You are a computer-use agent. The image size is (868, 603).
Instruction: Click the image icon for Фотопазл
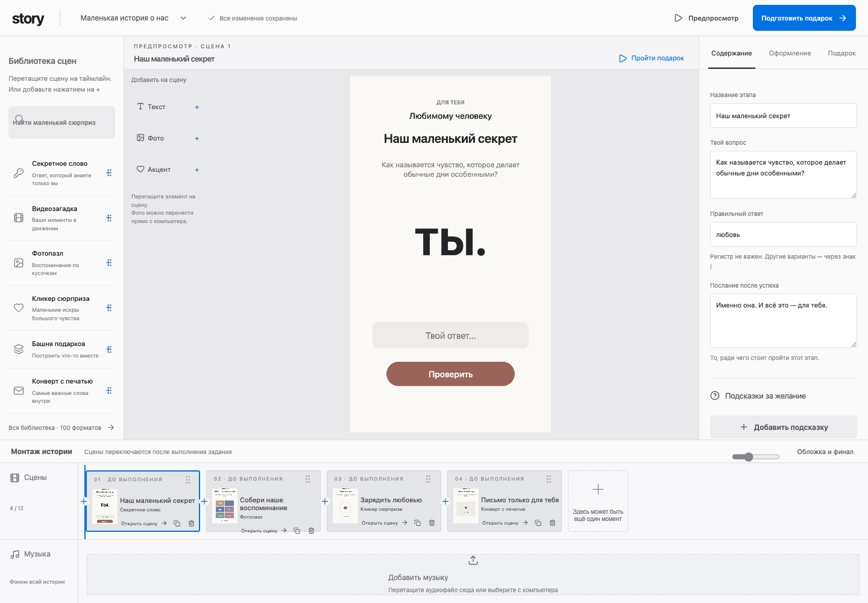(19, 263)
